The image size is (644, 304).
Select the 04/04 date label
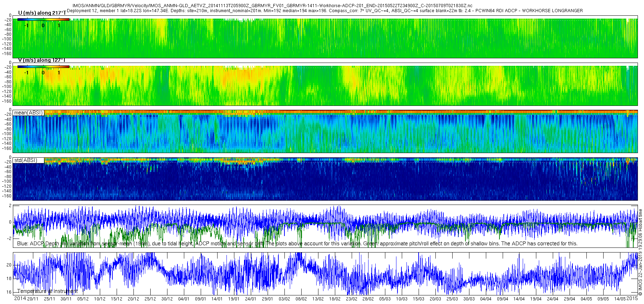[486, 299]
